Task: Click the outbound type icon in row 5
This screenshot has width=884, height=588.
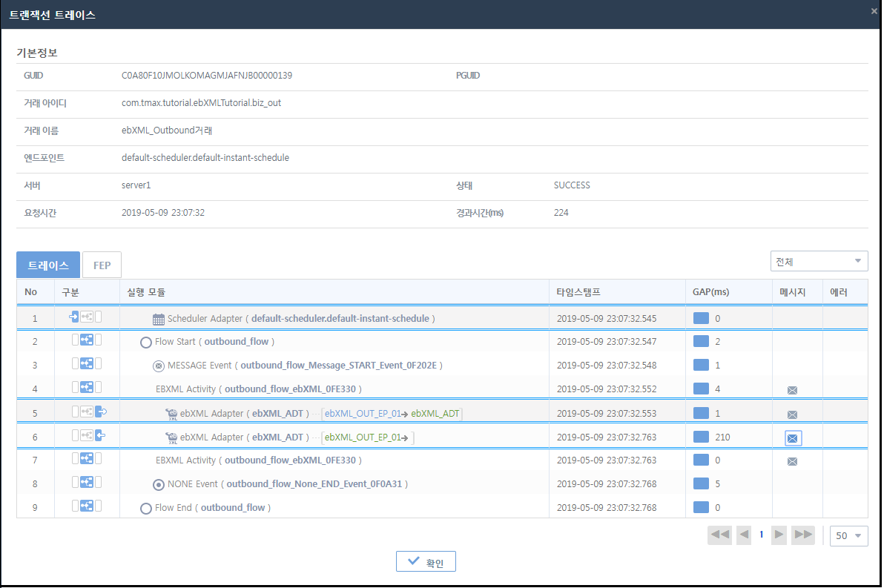Action: pos(102,412)
